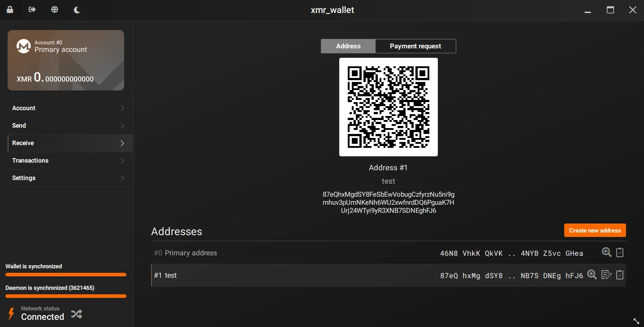Switch to the Address tab
The image size is (644, 327).
point(348,46)
